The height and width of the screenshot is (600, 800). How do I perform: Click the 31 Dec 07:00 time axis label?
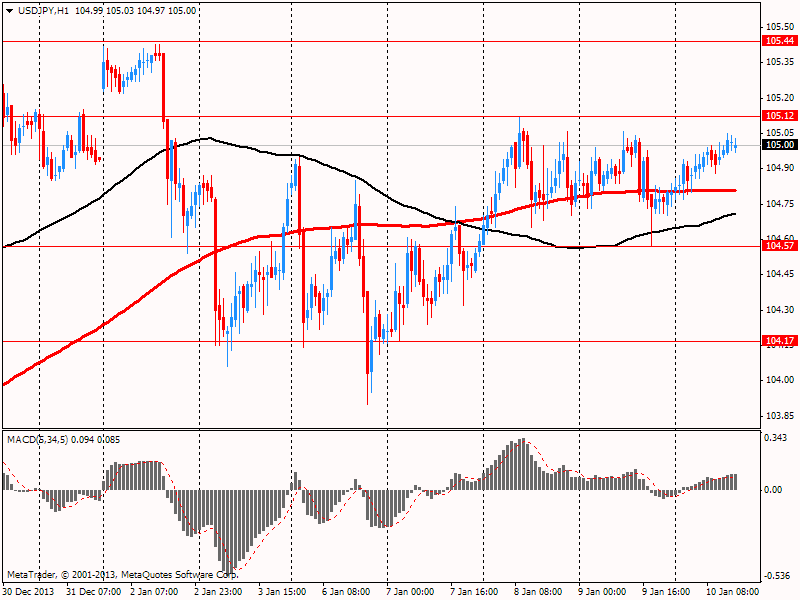coord(94,592)
